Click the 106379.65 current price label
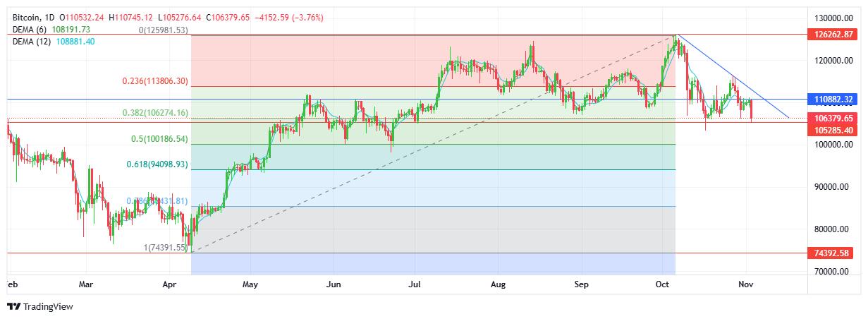Screen dimensions: 868x319 coord(833,118)
